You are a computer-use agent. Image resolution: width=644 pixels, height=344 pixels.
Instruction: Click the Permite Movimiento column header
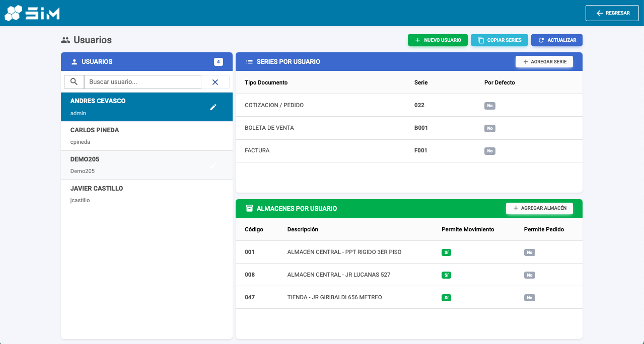pyautogui.click(x=468, y=229)
